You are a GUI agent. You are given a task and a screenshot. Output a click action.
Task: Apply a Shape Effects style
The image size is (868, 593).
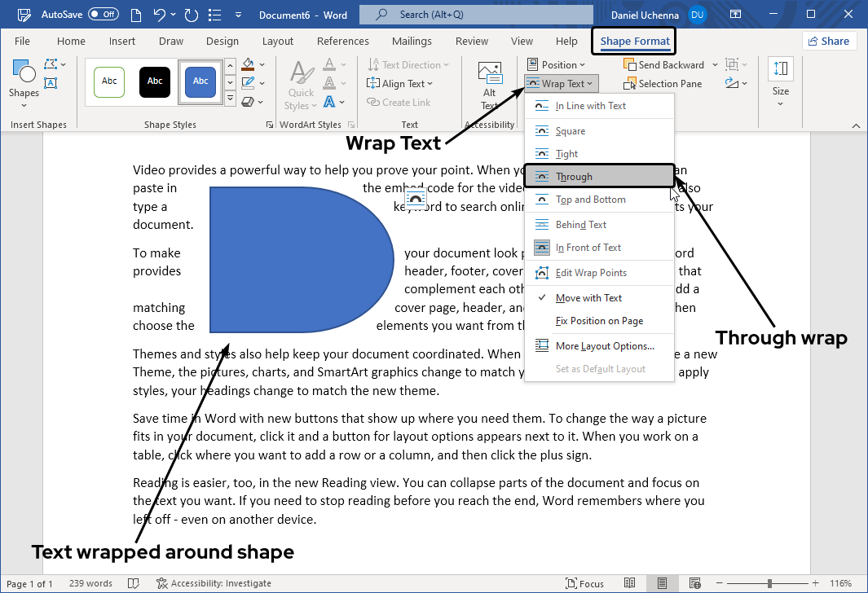tap(247, 102)
